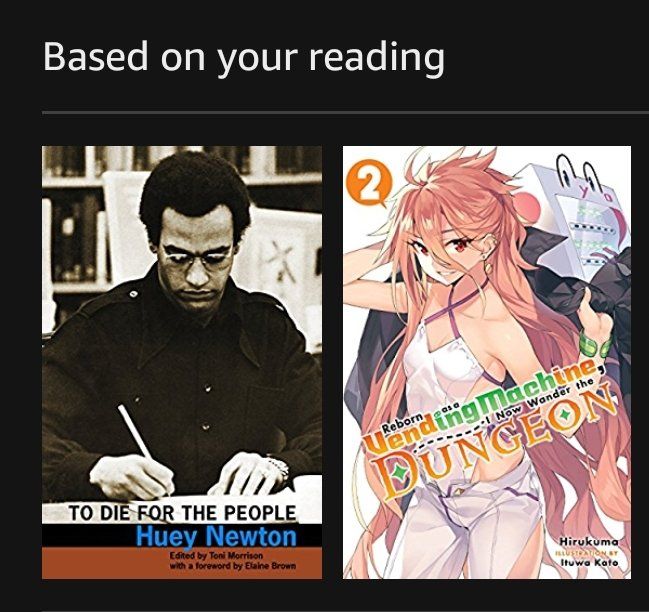Click the character's red eye on the cover
Screen dimensions: 649x612
click(x=461, y=246)
